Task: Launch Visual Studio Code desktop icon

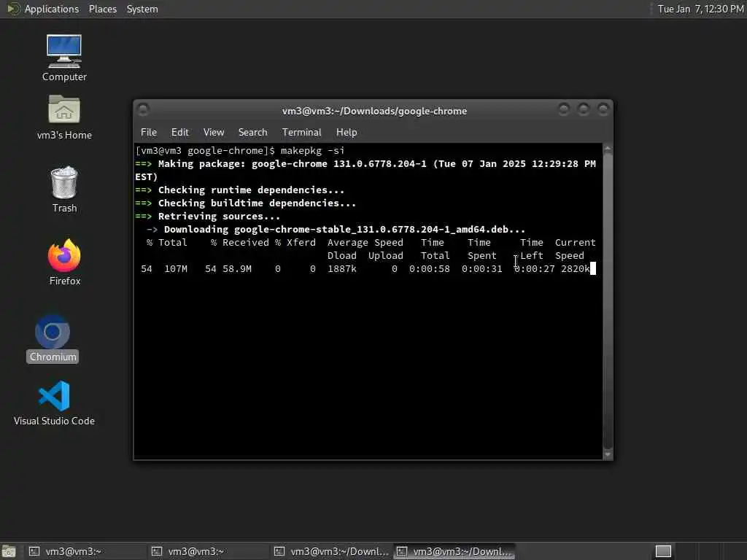Action: (54, 402)
